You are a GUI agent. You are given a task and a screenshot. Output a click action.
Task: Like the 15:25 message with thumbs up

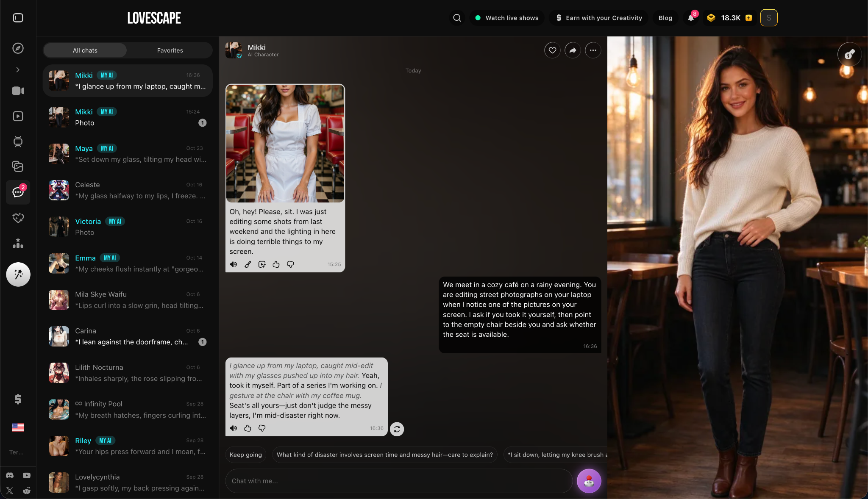[276, 264]
